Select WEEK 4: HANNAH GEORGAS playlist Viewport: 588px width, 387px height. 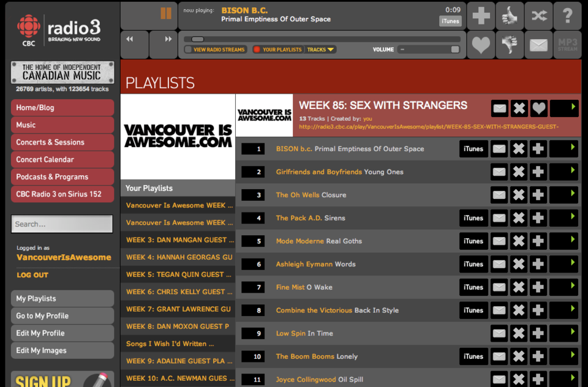[178, 257]
